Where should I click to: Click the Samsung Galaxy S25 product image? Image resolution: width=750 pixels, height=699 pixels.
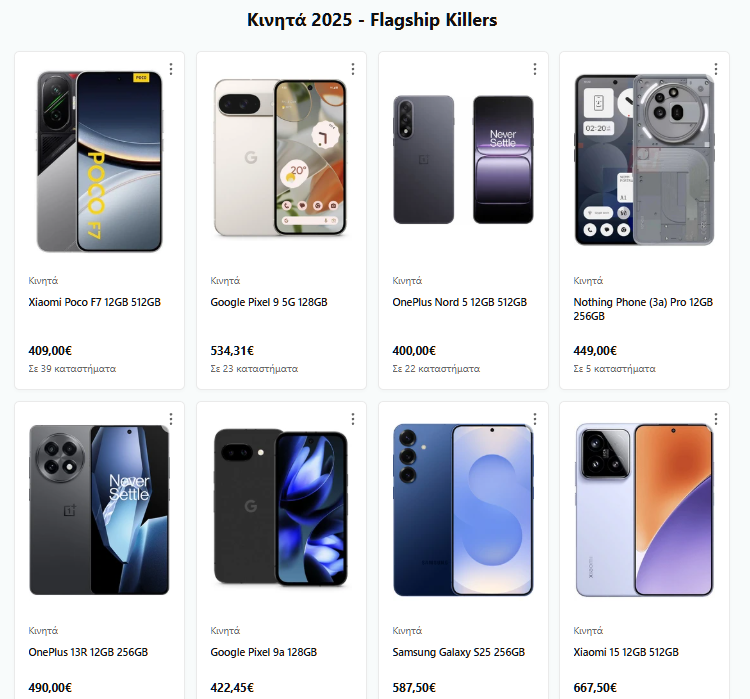tap(463, 510)
